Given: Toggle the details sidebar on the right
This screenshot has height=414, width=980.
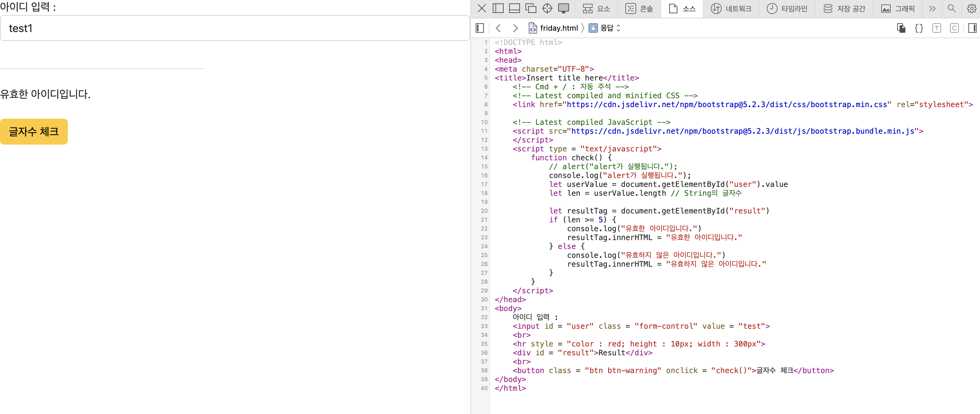Looking at the screenshot, I should [x=973, y=28].
